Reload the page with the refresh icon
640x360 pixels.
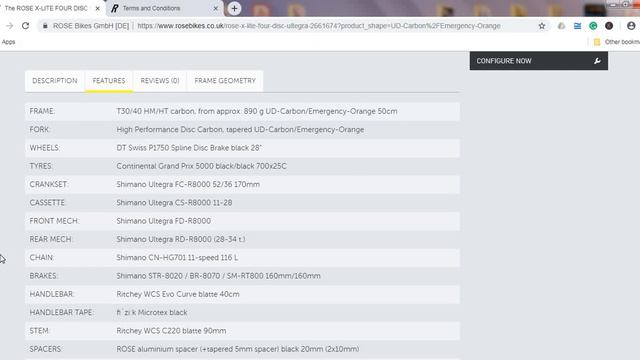[x=25, y=26]
